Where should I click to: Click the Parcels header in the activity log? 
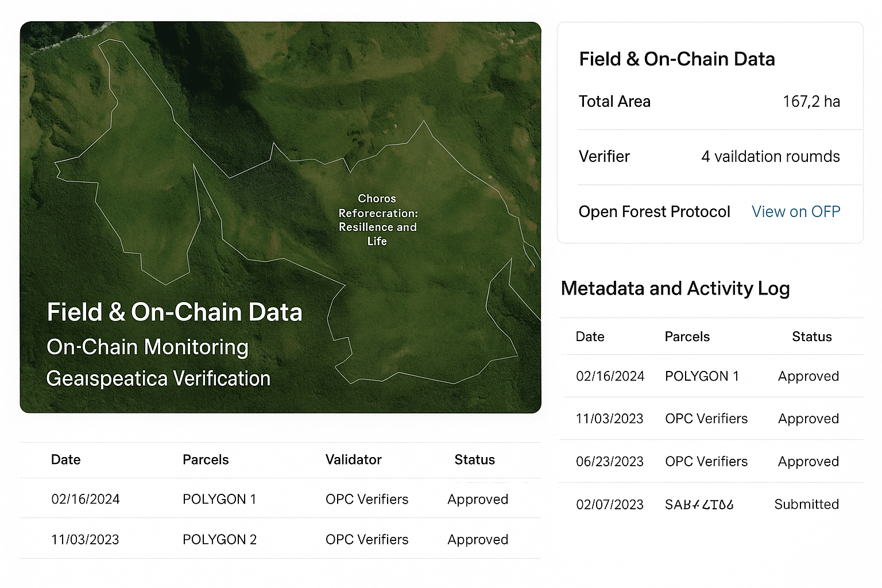(687, 336)
